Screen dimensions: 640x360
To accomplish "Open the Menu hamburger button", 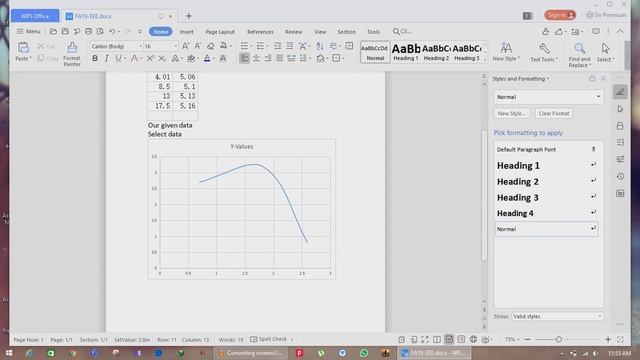I will point(28,31).
